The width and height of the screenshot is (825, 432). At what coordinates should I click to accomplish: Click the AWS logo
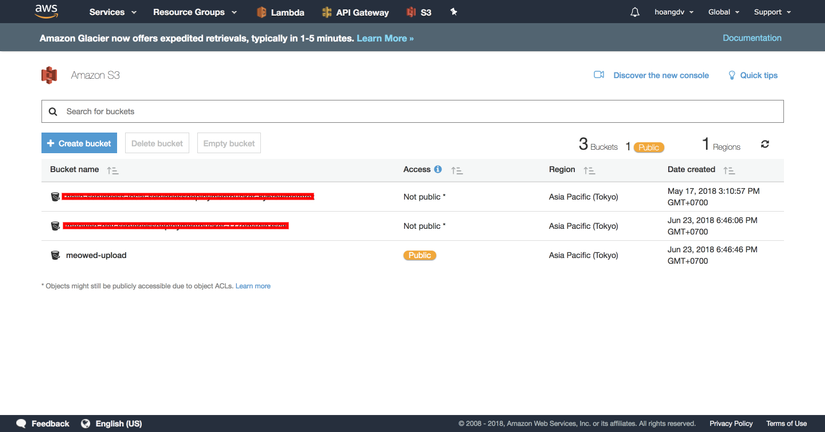click(46, 11)
